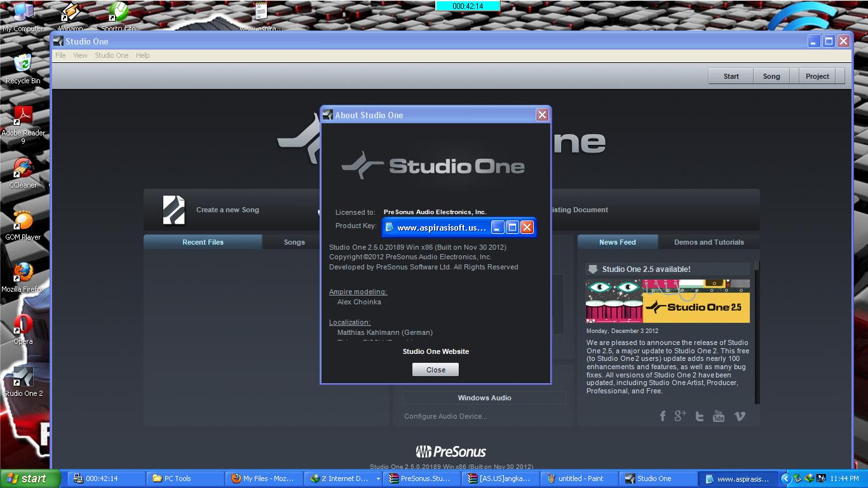Open the YouTube social icon

click(719, 416)
